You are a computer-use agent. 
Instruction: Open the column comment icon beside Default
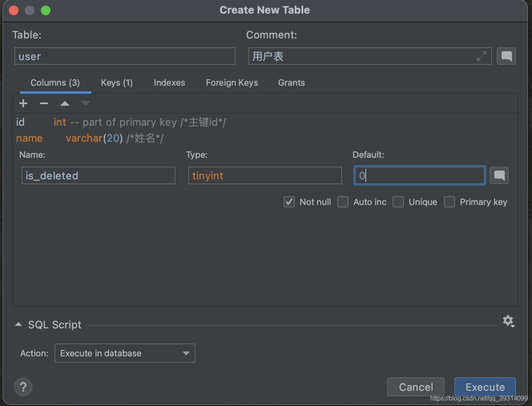499,176
